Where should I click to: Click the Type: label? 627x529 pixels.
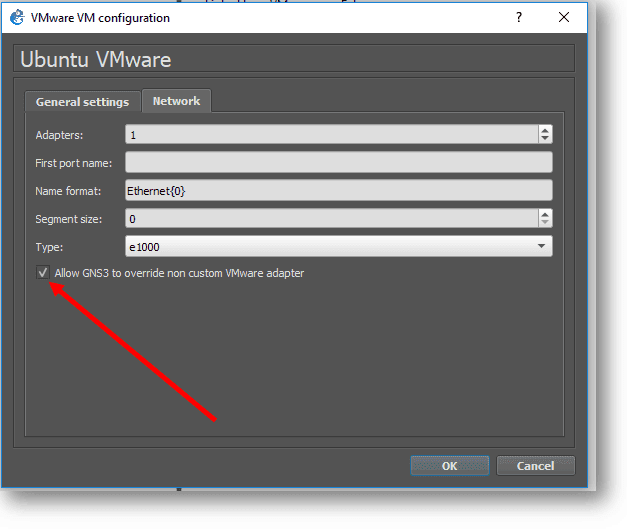coord(49,247)
